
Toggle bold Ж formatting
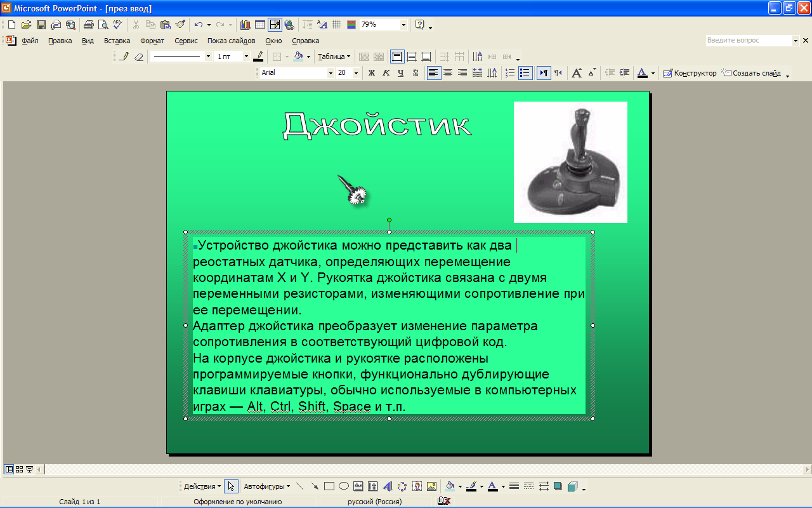point(372,73)
